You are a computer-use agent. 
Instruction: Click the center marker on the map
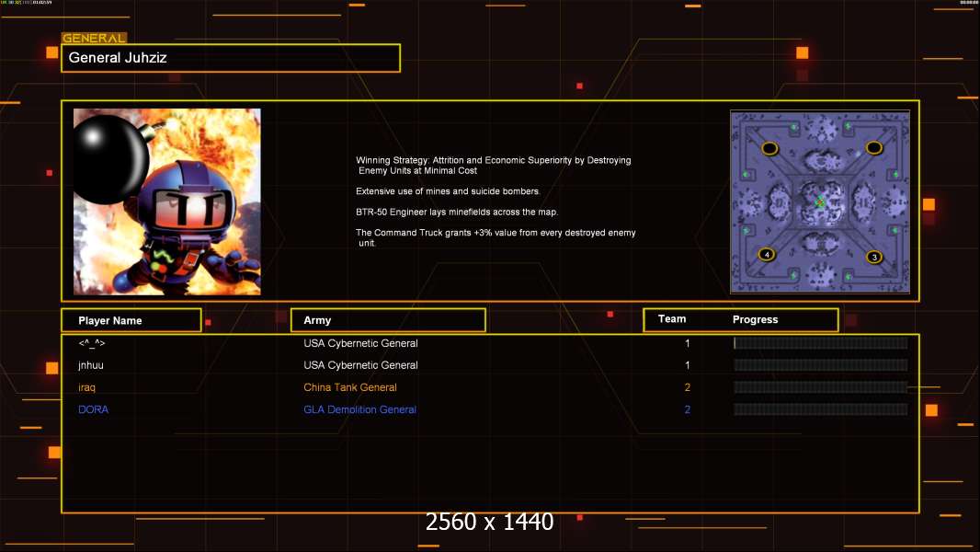click(x=820, y=201)
